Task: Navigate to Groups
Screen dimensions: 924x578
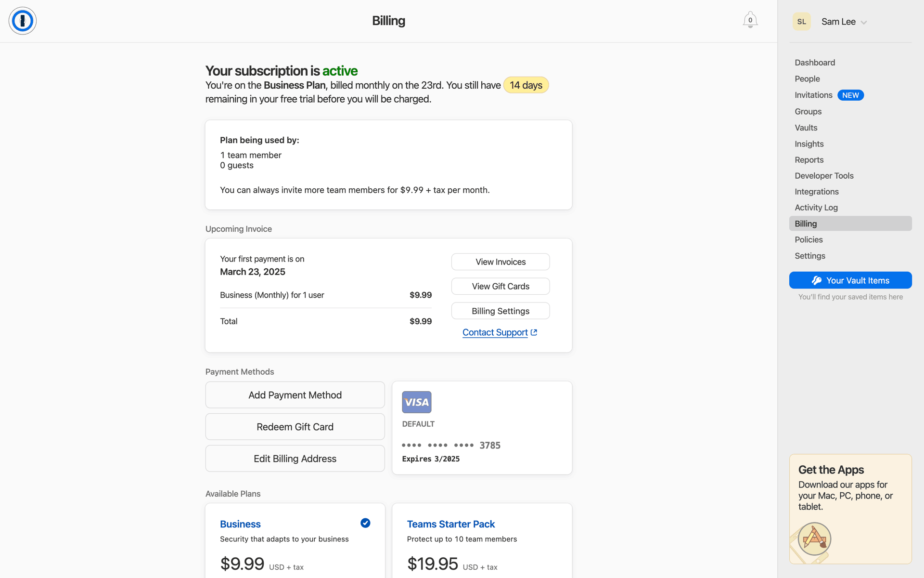Action: (808, 112)
